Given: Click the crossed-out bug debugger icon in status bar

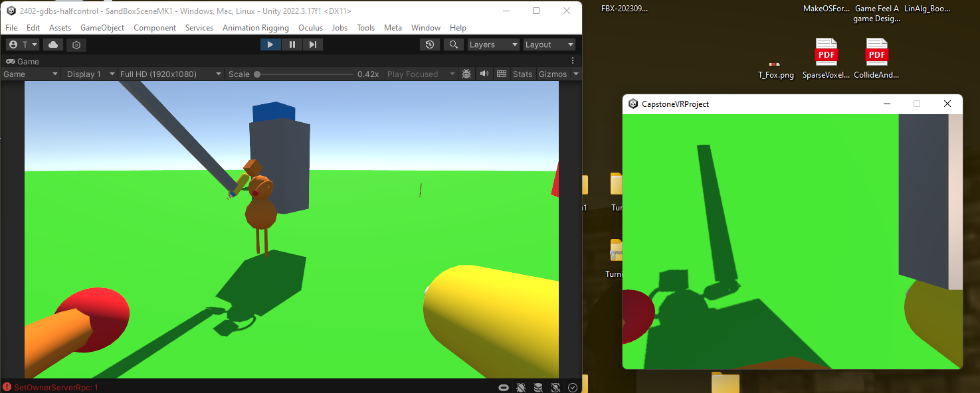Looking at the screenshot, I should click(521, 388).
